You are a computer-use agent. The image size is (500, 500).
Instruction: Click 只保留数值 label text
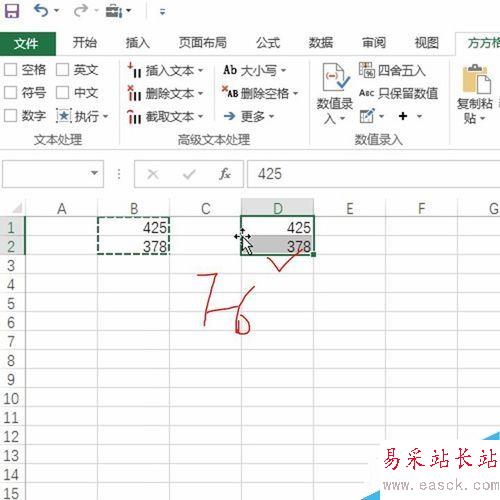[408, 93]
